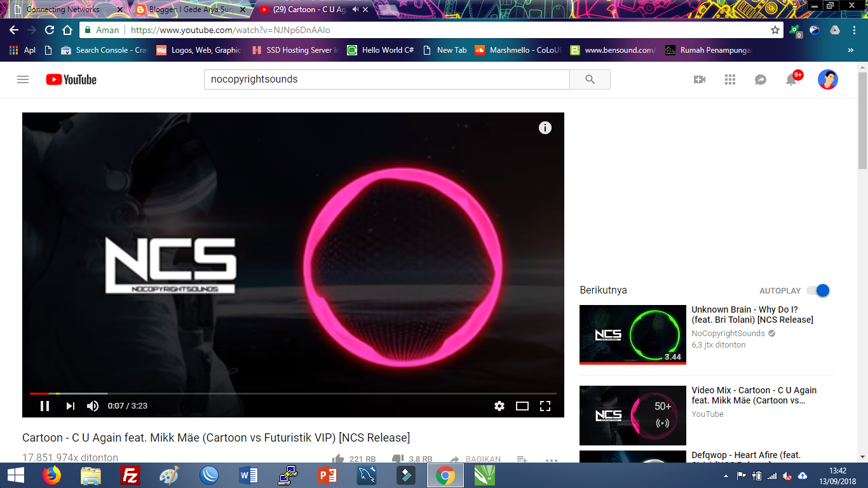Viewport: 868px width, 488px height.
Task: Open the www.bensound.com bookmark
Action: tap(613, 50)
